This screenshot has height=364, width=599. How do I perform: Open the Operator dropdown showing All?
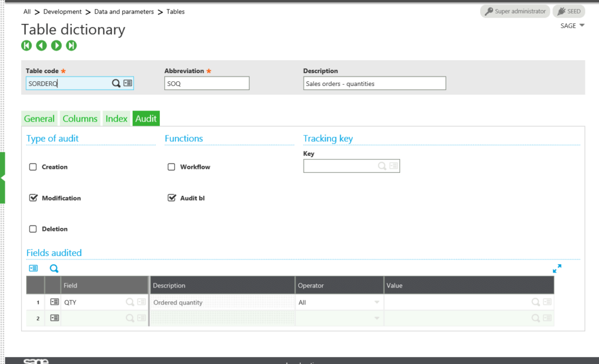378,302
